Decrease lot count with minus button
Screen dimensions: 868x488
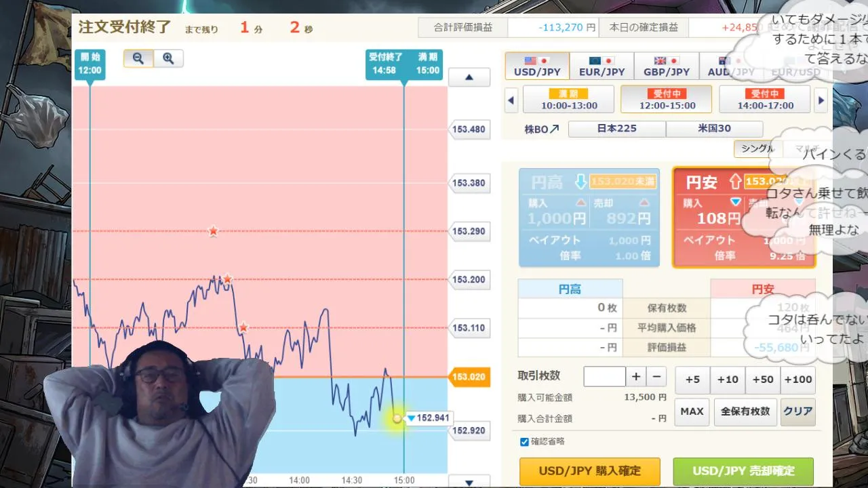(656, 377)
